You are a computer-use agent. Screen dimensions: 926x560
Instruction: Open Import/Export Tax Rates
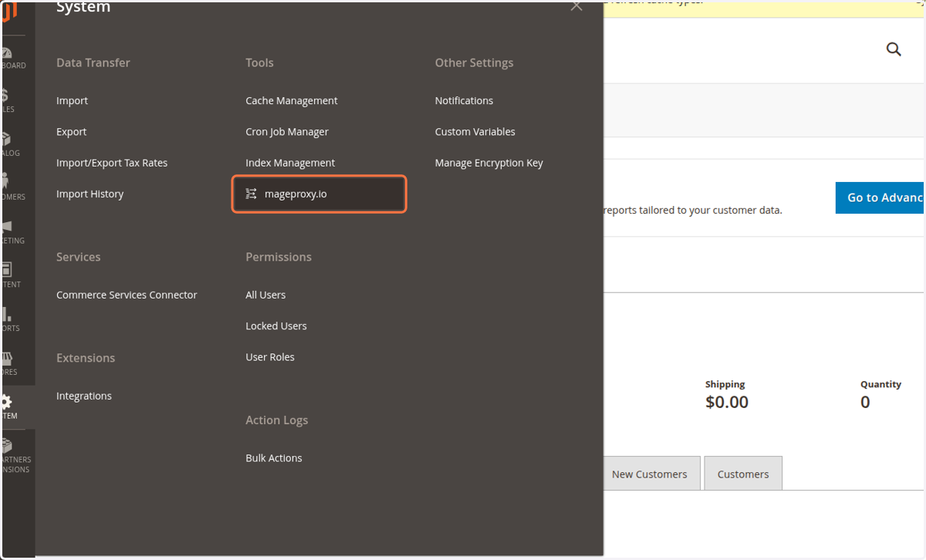pos(112,163)
